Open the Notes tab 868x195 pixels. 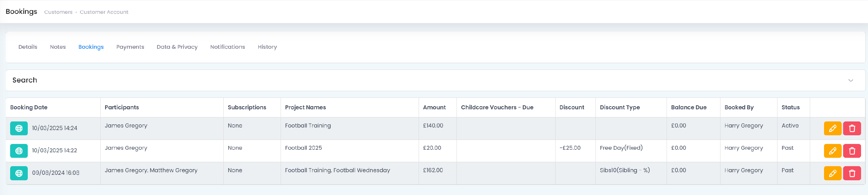coord(58,47)
